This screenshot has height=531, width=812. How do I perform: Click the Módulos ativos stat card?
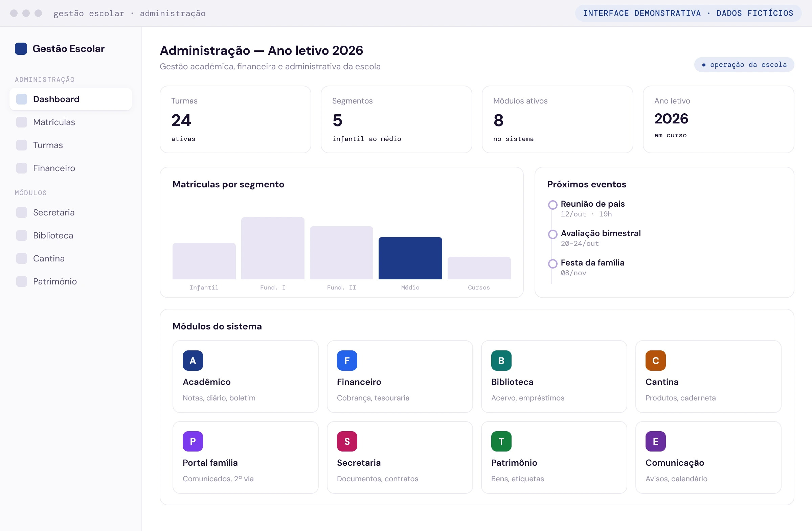(x=558, y=119)
